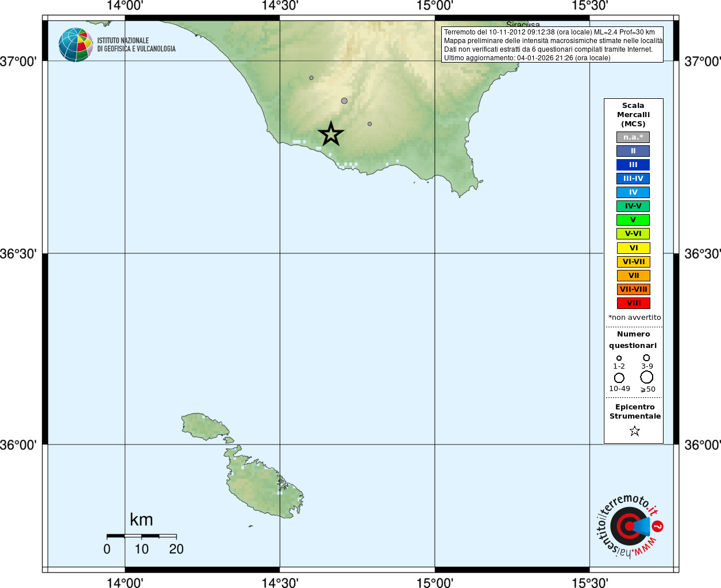The height and width of the screenshot is (588, 721).
Task: Click the Numero questionari heading
Action: (x=633, y=340)
